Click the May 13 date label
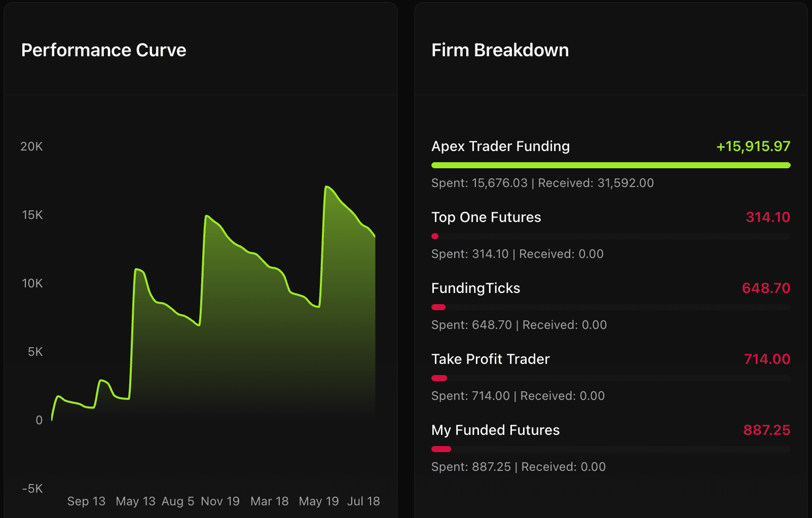Image resolution: width=812 pixels, height=518 pixels. coord(135,501)
